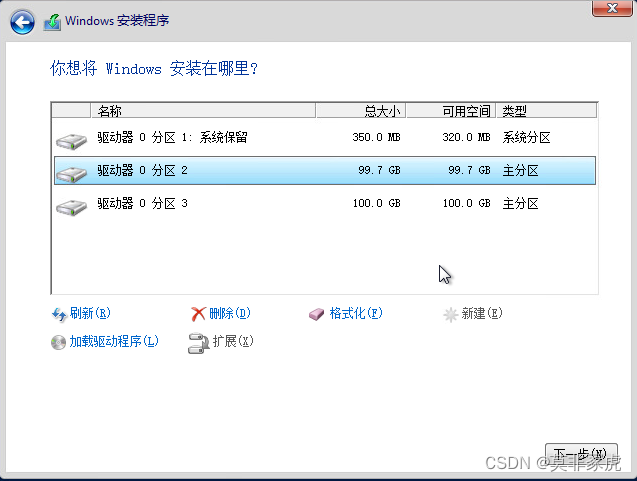Viewport: 637px width, 481px height.
Task: Click drive icon for 分区 2 row
Action: click(72, 174)
